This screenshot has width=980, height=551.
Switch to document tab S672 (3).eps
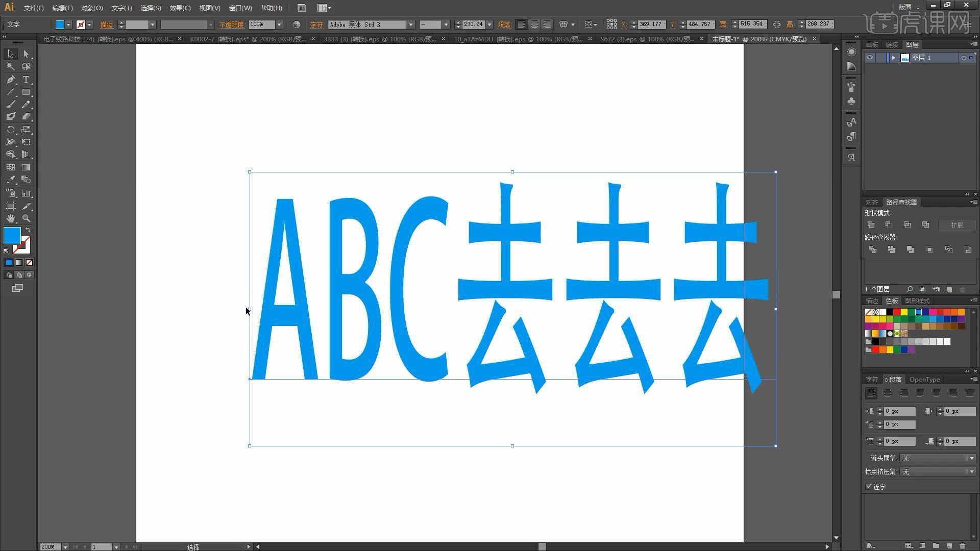point(647,39)
